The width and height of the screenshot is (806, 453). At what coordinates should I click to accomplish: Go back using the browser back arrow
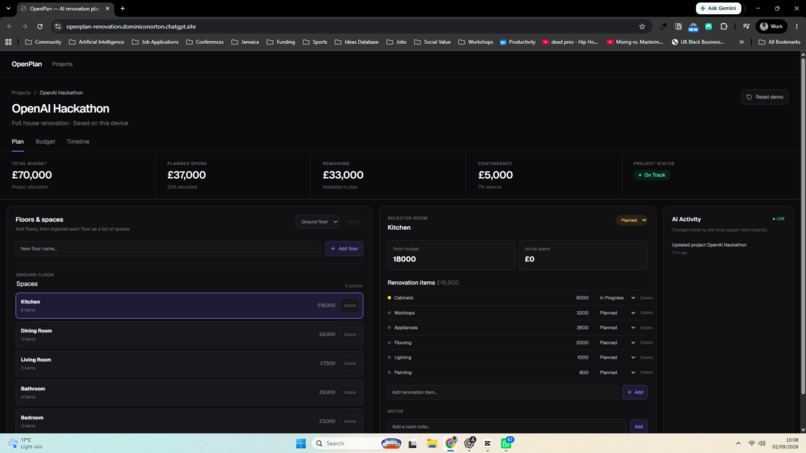click(10, 26)
